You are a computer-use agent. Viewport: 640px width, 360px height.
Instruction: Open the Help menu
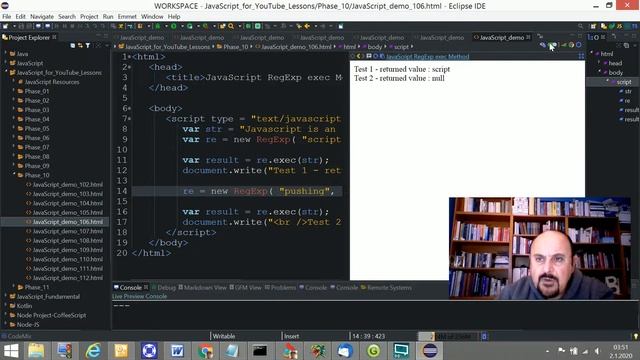click(174, 16)
